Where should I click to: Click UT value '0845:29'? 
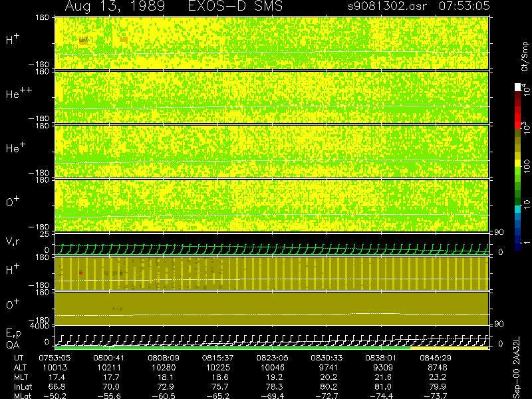[x=436, y=358]
